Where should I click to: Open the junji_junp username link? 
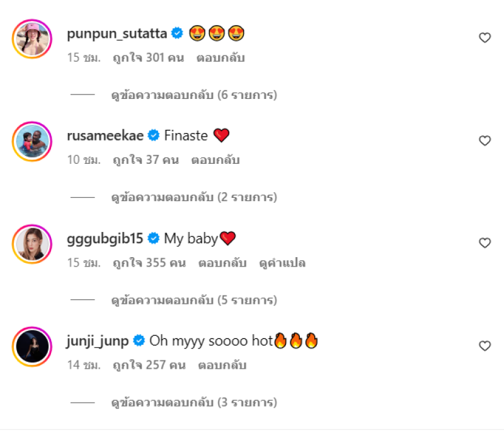coord(98,341)
